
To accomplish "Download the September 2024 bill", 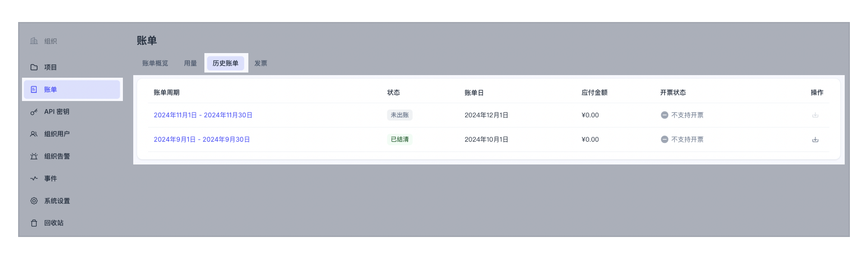I will (815, 139).
